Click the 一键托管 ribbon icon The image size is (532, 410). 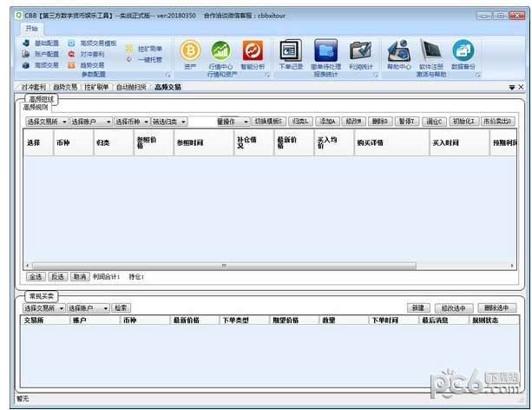tap(129, 59)
